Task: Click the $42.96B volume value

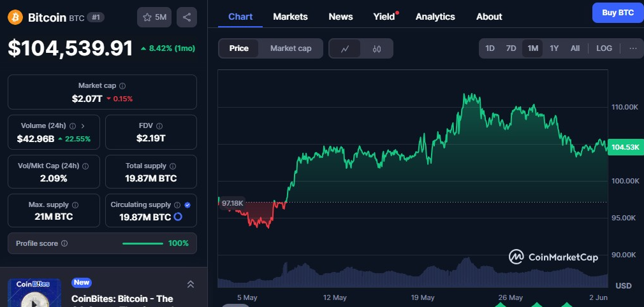Action: (36, 139)
